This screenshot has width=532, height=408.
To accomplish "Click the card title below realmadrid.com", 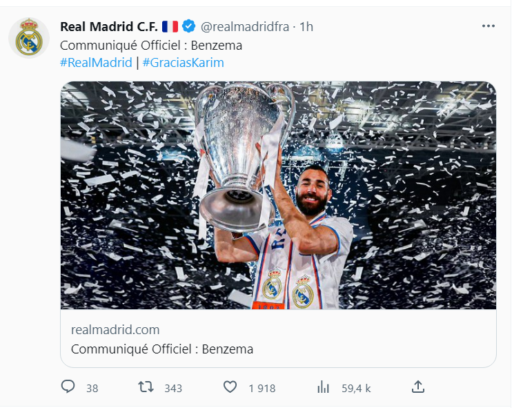I will (162, 349).
